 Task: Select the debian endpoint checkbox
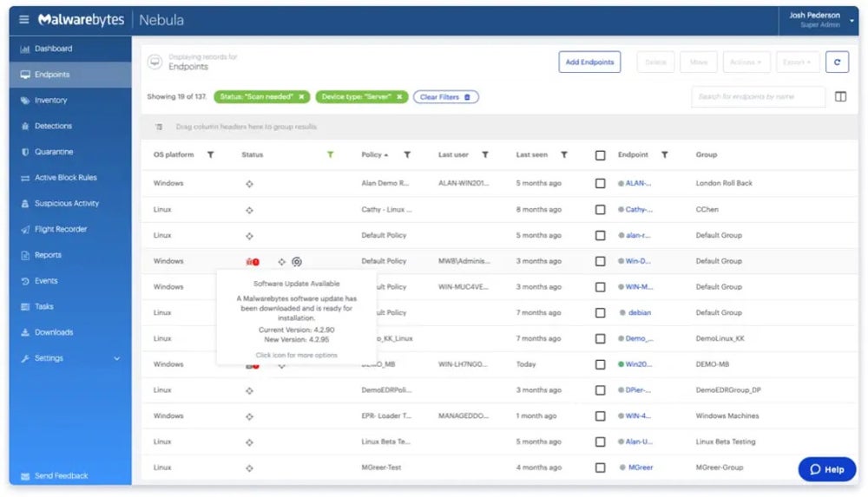pos(600,313)
